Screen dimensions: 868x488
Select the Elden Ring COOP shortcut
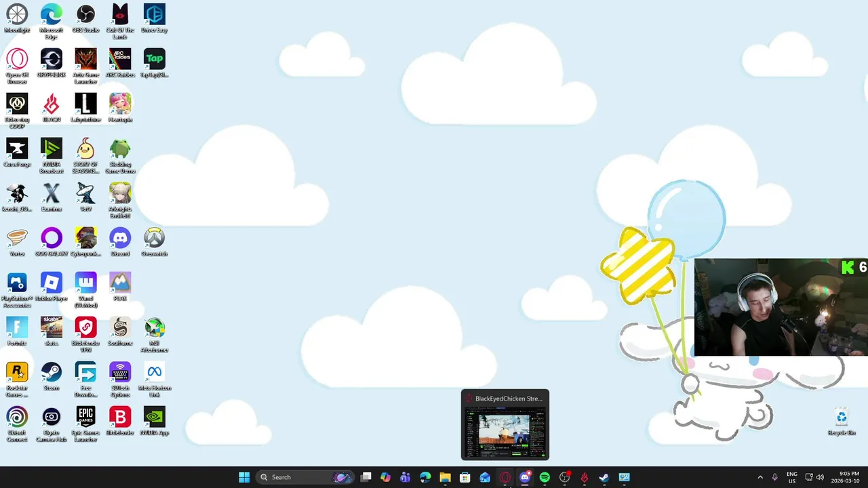pyautogui.click(x=17, y=110)
